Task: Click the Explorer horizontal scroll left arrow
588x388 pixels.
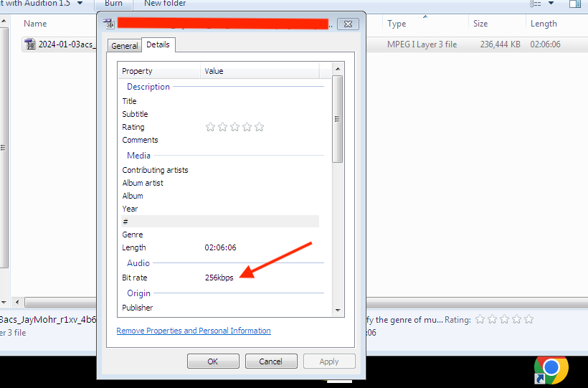Action: point(17,302)
